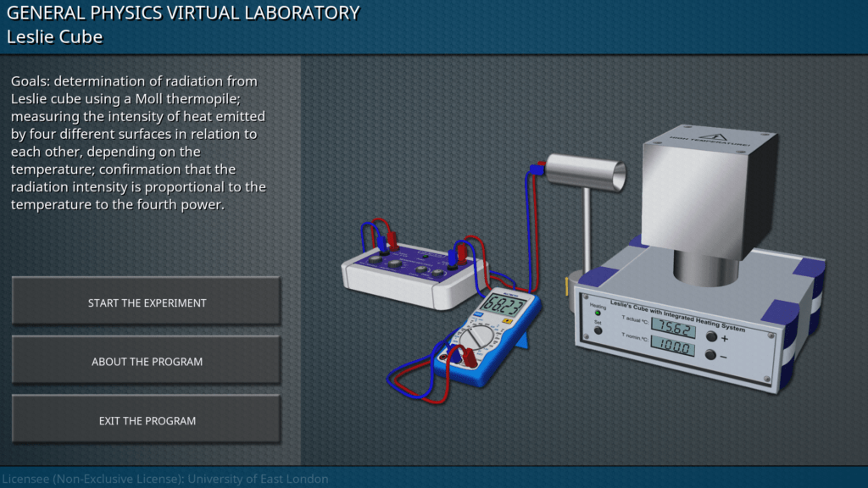Click the licensee text in footer
The width and height of the screenshot is (868, 488).
coord(165,479)
